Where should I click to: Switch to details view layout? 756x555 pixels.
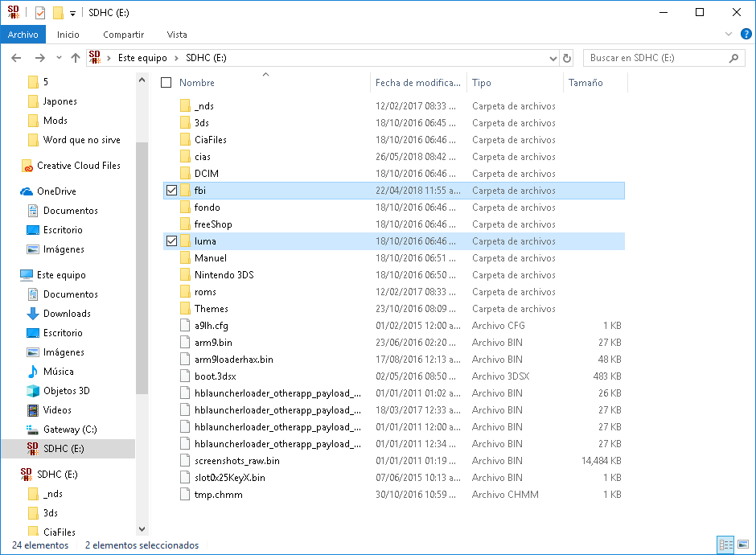tap(725, 545)
